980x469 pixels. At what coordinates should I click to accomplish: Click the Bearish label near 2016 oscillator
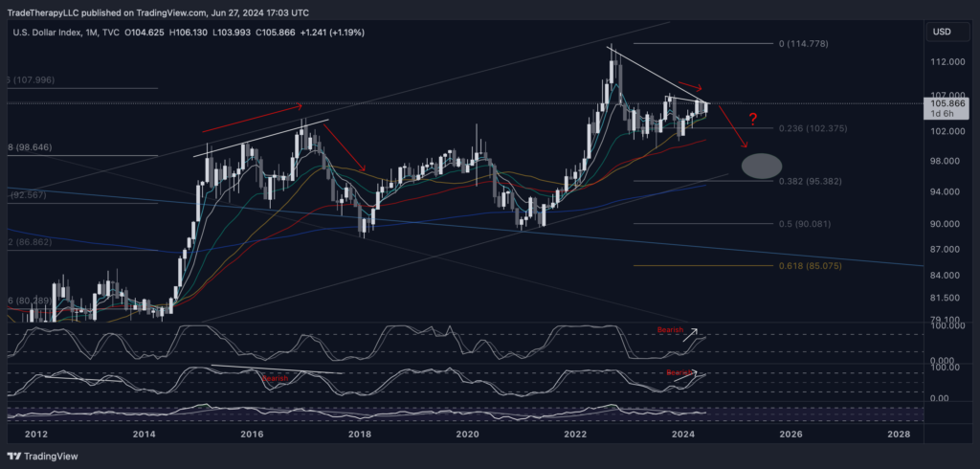[x=276, y=378]
